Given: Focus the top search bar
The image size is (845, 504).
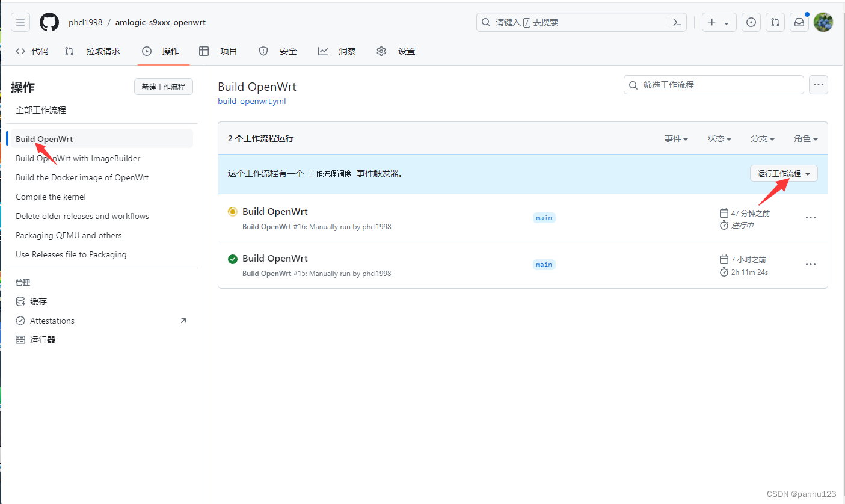Looking at the screenshot, I should click(x=582, y=22).
